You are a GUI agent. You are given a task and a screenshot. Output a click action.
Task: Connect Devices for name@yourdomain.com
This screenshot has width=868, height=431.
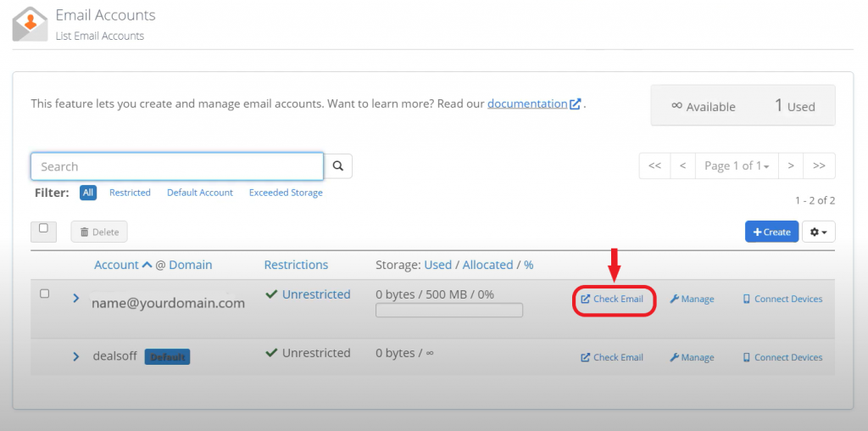pos(782,299)
